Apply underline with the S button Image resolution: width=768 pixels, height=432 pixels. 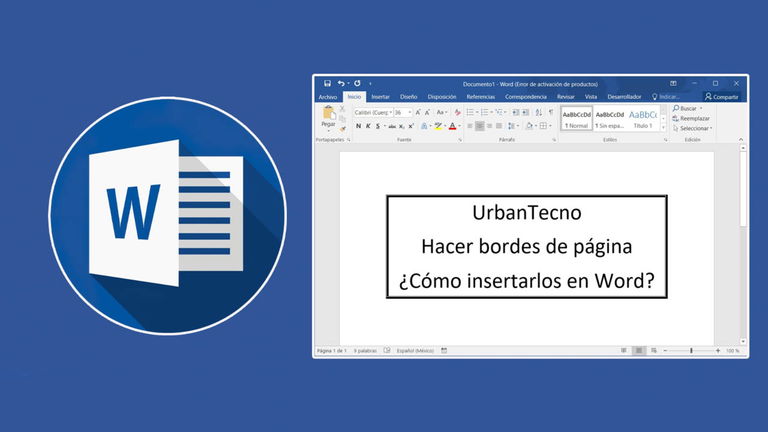click(378, 127)
